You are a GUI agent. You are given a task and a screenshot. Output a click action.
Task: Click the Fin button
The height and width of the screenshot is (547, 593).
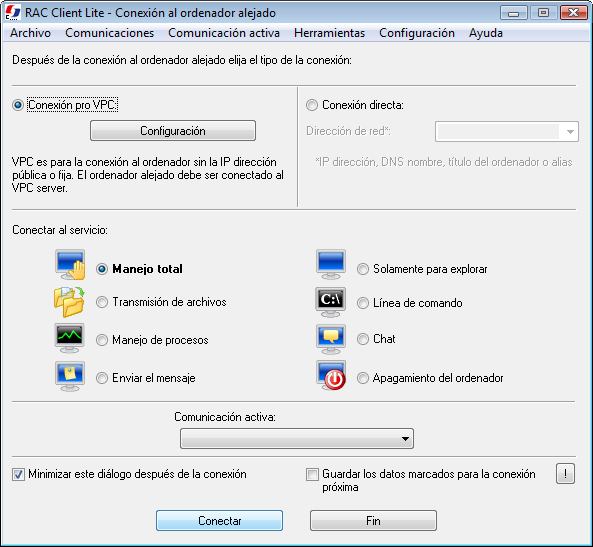pos(373,521)
